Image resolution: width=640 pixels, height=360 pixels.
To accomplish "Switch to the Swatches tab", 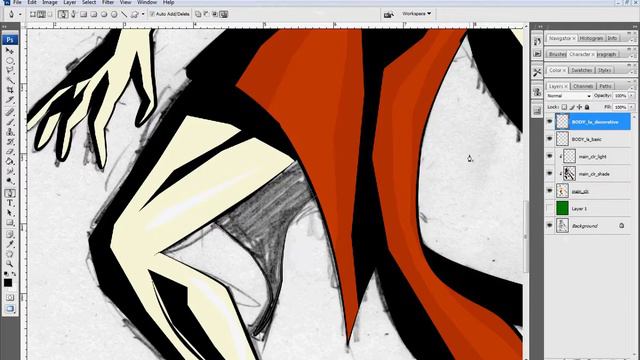I will [582, 70].
